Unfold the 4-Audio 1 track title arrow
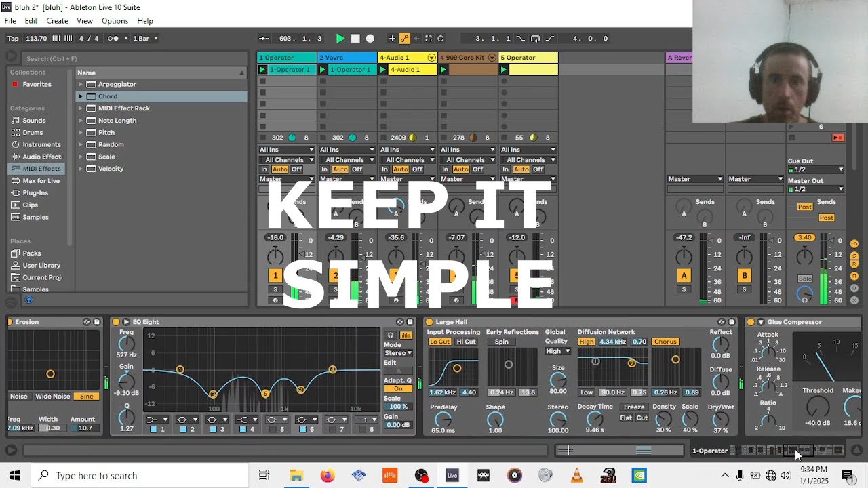Image resolution: width=868 pixels, height=488 pixels. click(x=431, y=58)
